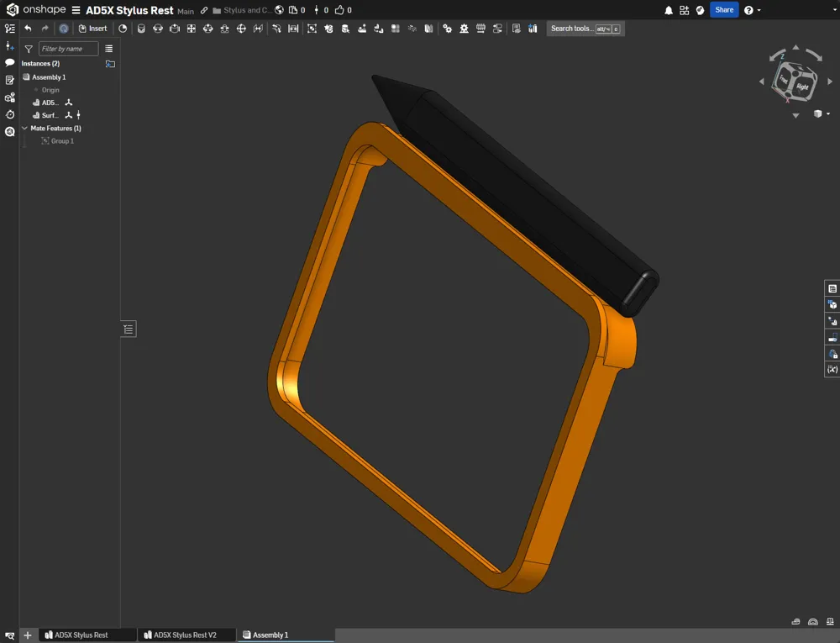The height and width of the screenshot is (643, 840).
Task: Click the undo arrow in toolbar
Action: (28, 29)
